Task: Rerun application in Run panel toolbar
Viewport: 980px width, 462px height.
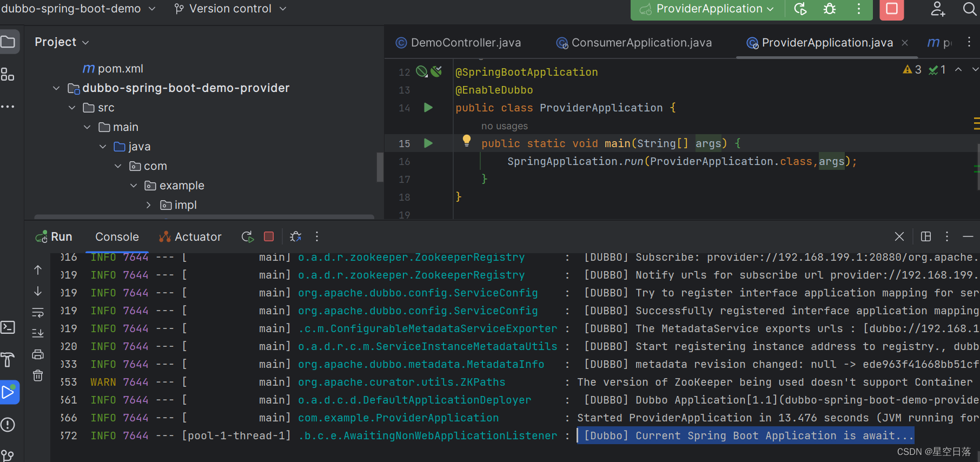Action: point(247,236)
